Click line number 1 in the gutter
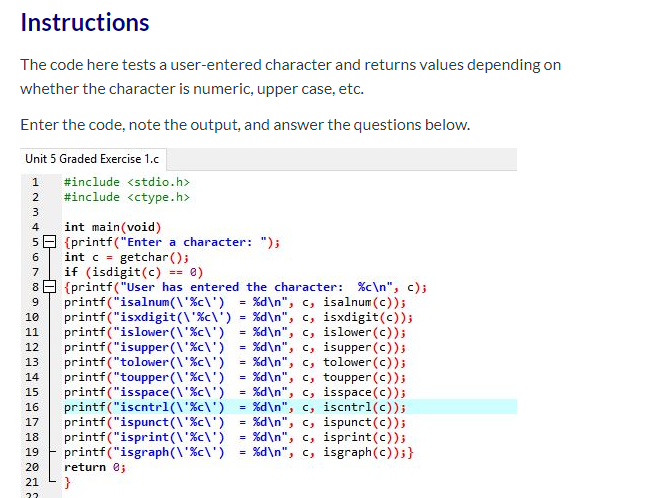The width and height of the screenshot is (658, 498). point(35,182)
